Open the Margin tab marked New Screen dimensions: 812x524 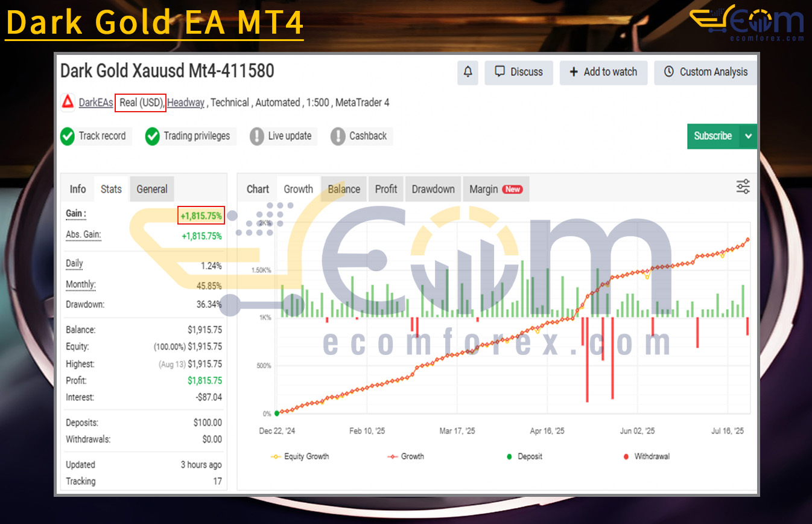[x=496, y=189]
